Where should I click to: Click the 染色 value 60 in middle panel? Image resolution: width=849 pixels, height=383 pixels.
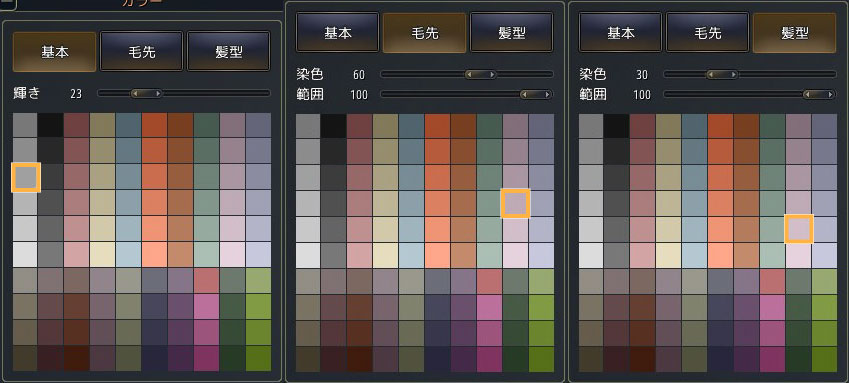358,74
